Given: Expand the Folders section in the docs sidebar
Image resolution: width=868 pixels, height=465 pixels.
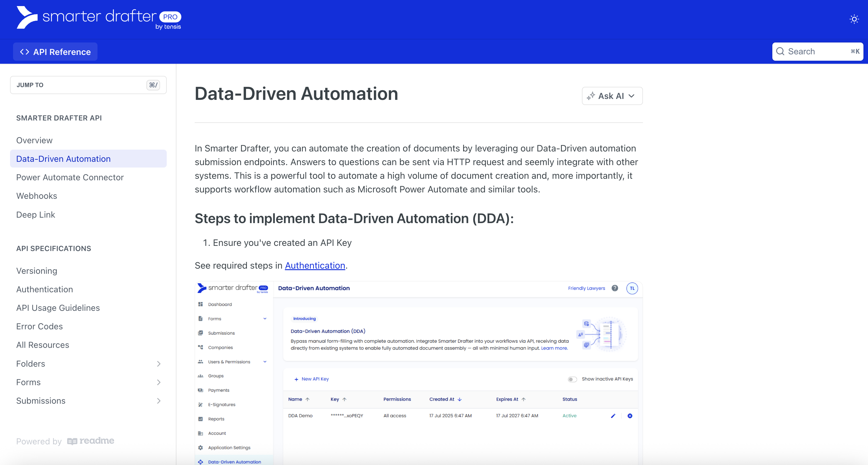Looking at the screenshot, I should pos(158,364).
